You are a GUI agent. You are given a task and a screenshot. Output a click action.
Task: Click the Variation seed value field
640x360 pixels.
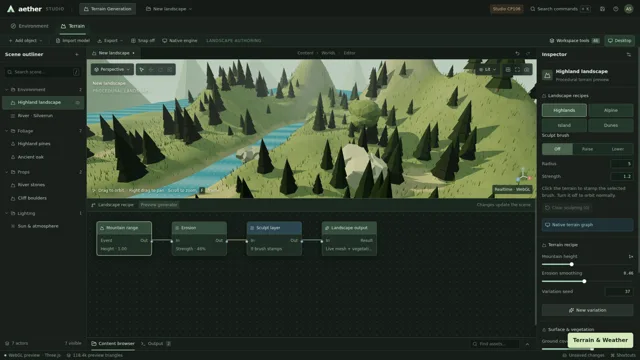[619, 291]
